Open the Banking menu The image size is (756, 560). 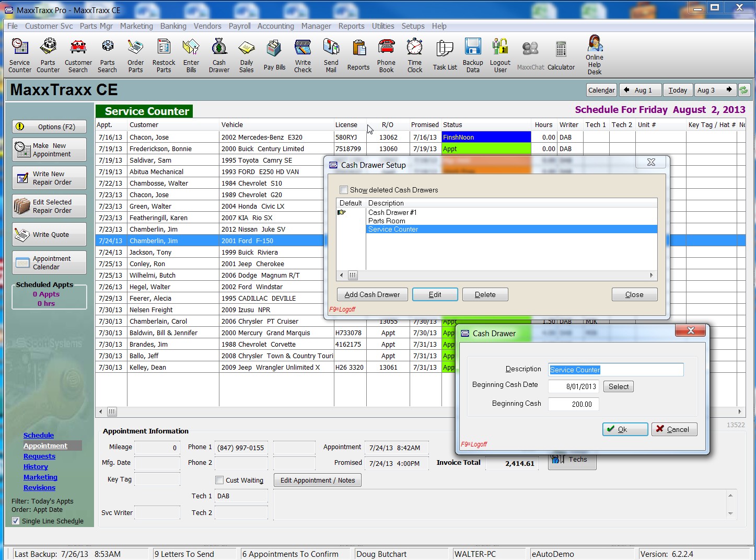173,26
